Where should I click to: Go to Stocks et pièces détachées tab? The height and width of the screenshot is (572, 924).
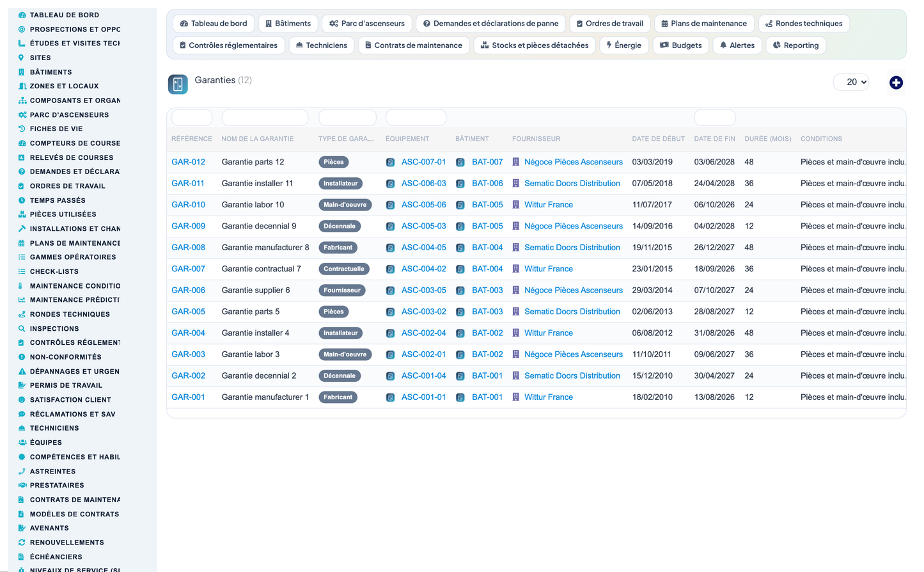pyautogui.click(x=535, y=45)
